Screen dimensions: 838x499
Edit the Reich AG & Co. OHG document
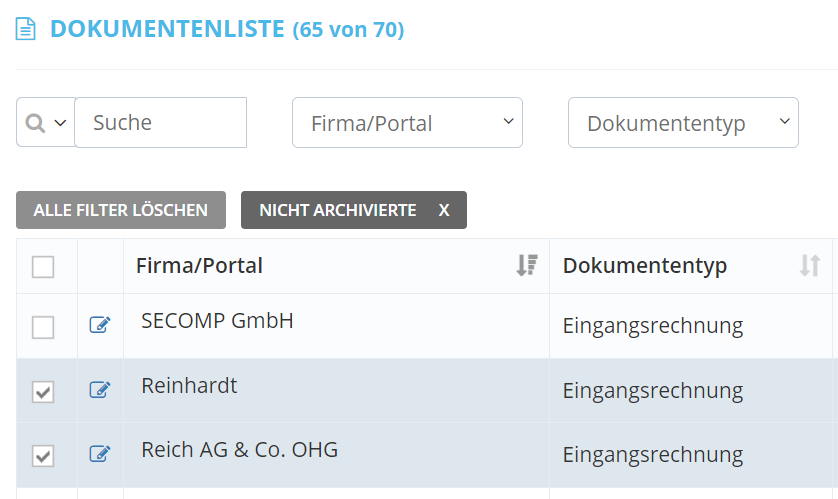(100, 454)
